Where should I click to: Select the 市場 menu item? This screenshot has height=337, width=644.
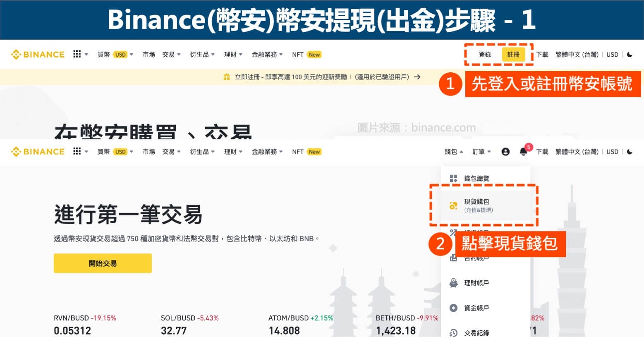(x=148, y=54)
